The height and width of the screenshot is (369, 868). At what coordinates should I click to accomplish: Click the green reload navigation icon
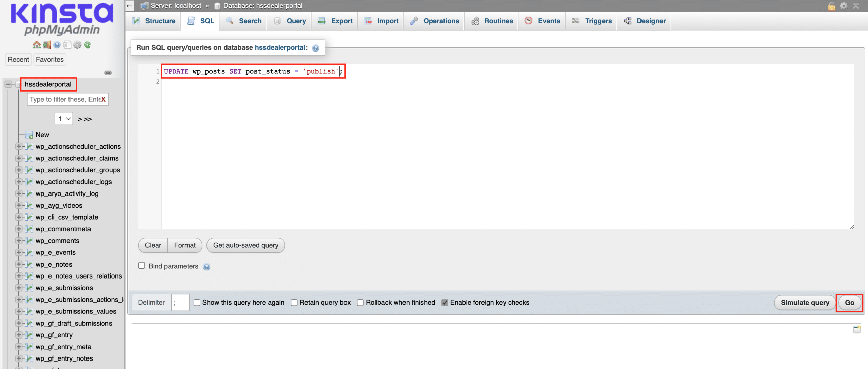coord(87,45)
